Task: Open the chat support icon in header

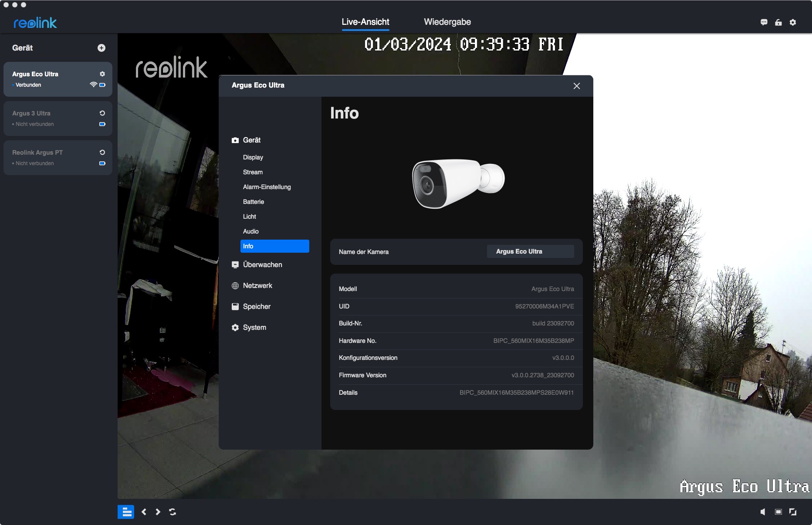Action: click(x=764, y=23)
